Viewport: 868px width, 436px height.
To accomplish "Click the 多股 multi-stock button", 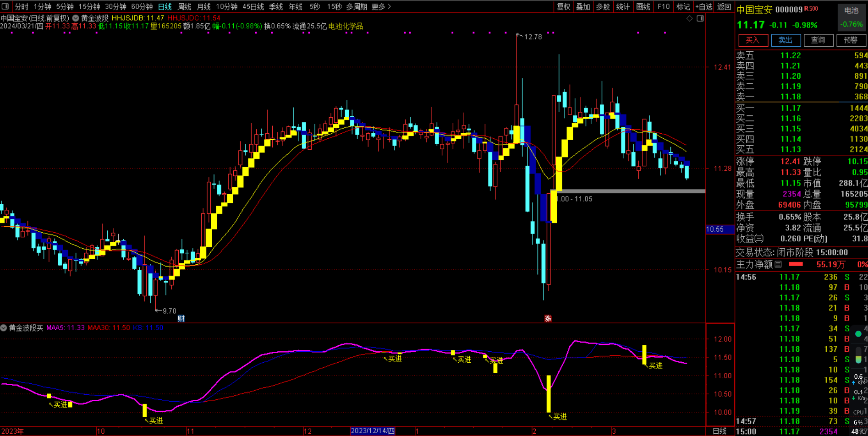I will coord(603,6).
